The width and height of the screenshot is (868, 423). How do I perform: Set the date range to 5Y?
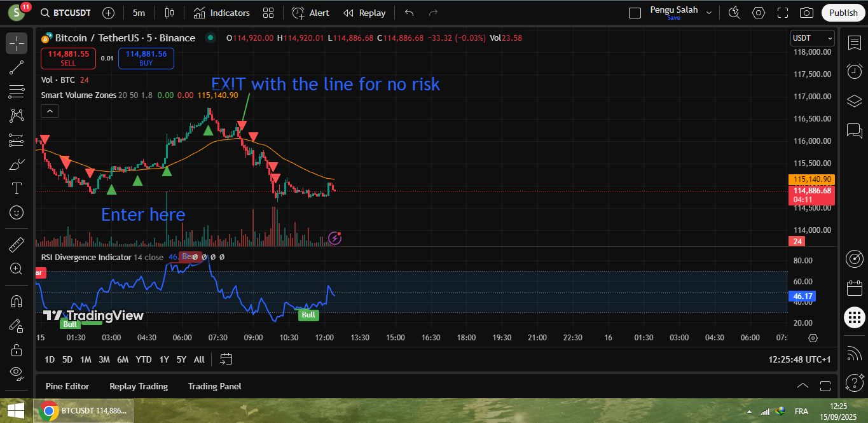(x=181, y=359)
